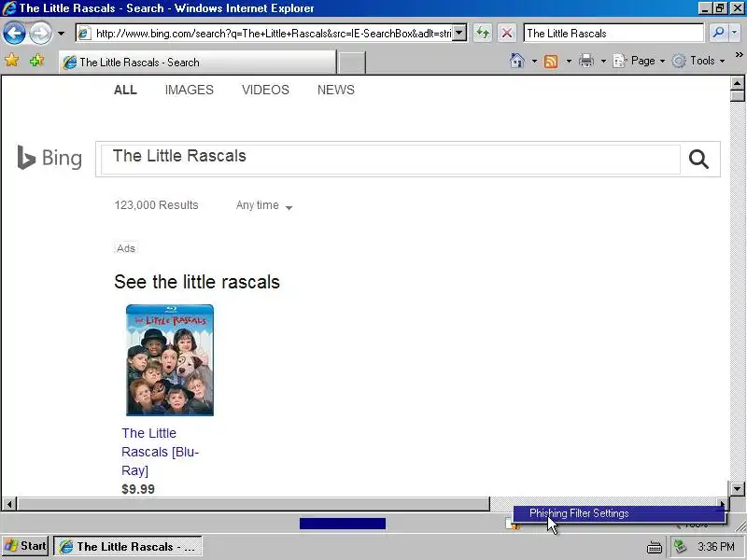Expand the address bar history dropdown
This screenshot has height=560, width=747.
[459, 34]
